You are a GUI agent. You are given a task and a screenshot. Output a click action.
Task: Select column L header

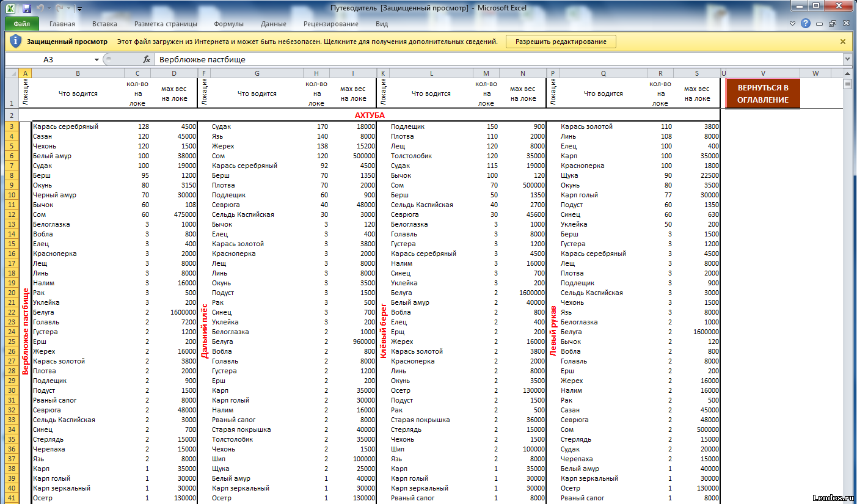click(x=431, y=73)
